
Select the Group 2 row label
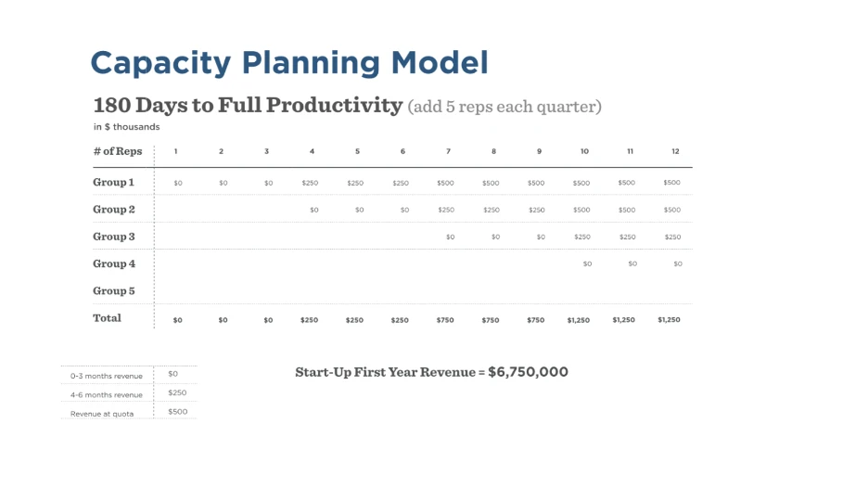(113, 210)
